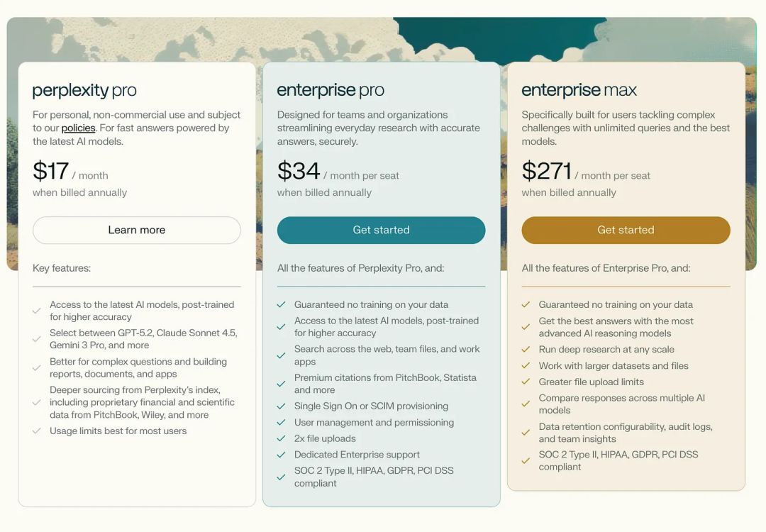Click checkmark beside "User management and permissioning"
The height and width of the screenshot is (532, 766).
tap(282, 423)
